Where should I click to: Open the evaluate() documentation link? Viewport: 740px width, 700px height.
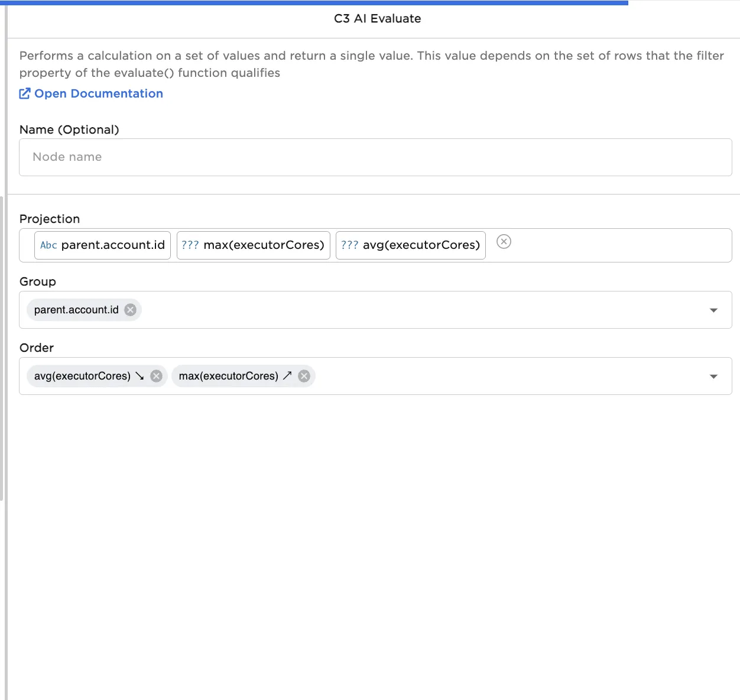coord(99,93)
